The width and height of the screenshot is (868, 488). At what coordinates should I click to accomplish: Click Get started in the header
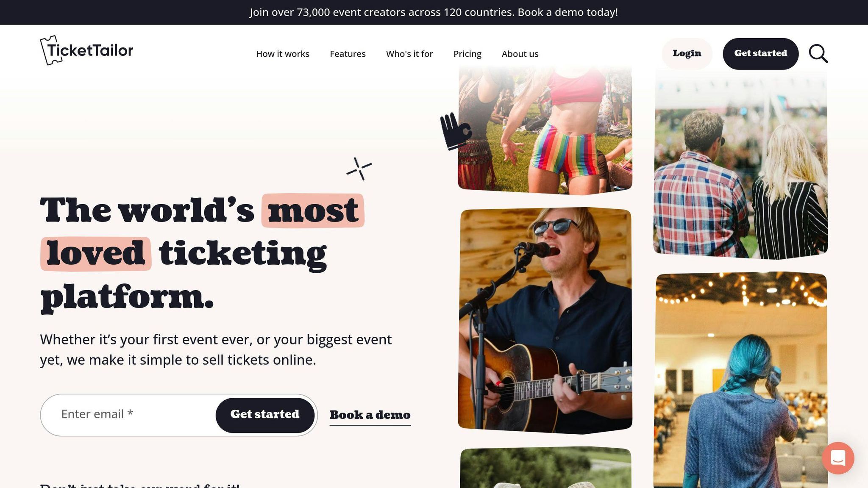click(x=761, y=53)
